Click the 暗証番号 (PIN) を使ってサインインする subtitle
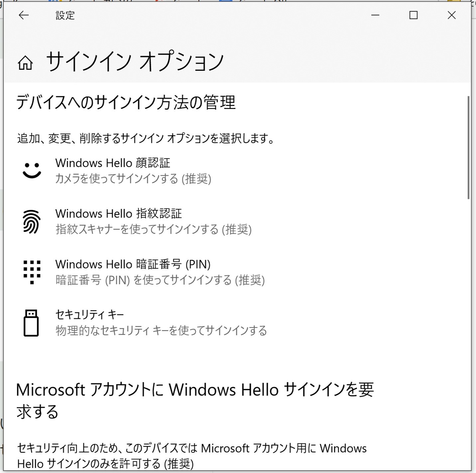The height and width of the screenshot is (473, 476). (160, 280)
